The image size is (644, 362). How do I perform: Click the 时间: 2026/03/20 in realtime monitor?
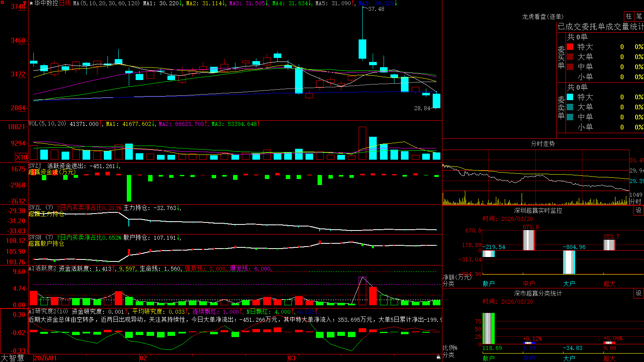point(508,219)
